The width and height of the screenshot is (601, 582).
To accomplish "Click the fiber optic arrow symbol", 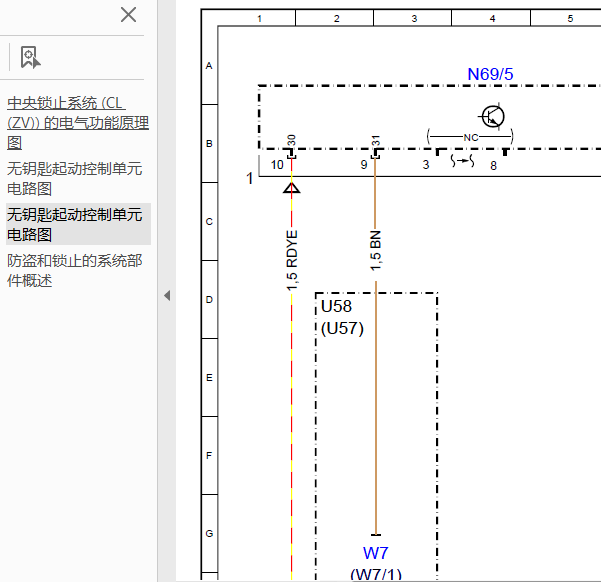I will click(x=463, y=161).
